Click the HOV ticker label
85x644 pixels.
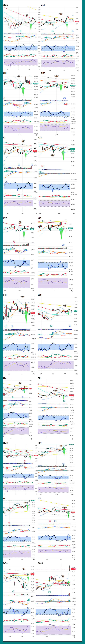[x=5, y=218]
